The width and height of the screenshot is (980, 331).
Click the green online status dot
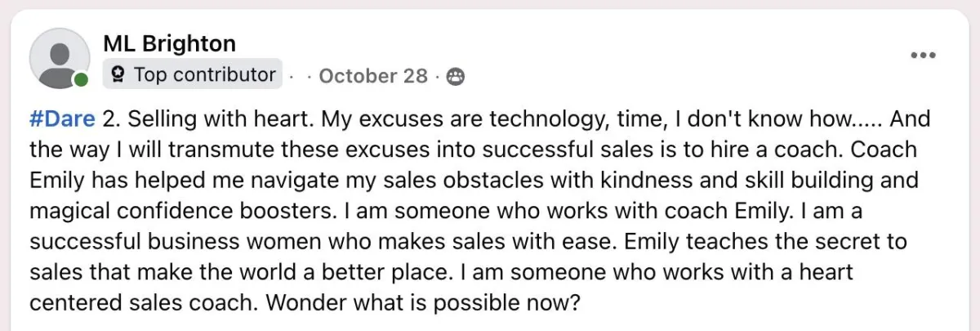[81, 80]
